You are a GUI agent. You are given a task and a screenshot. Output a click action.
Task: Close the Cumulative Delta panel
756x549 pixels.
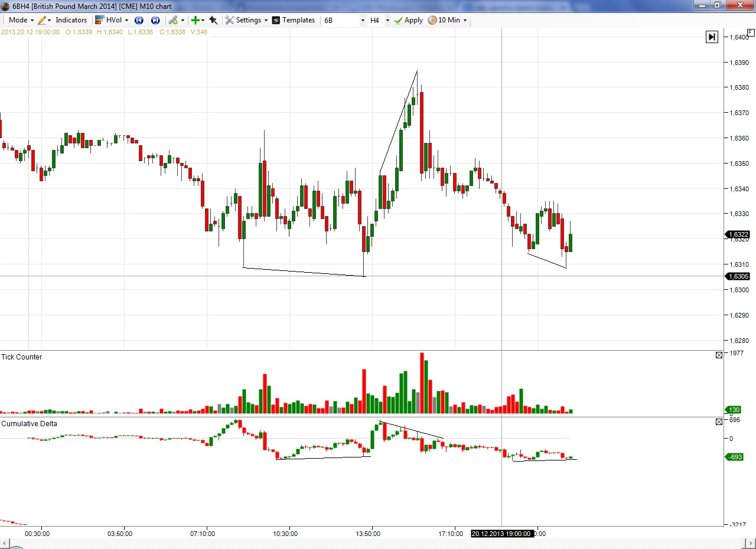[719, 422]
